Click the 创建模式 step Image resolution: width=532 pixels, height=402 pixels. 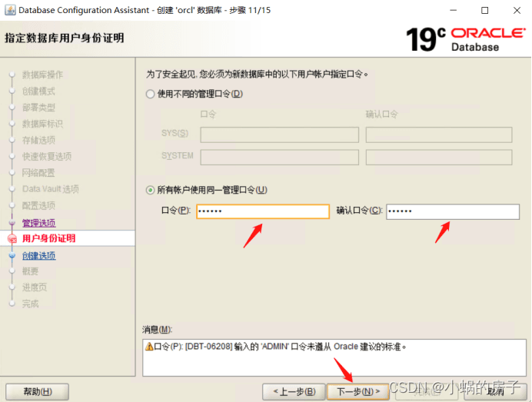click(38, 91)
